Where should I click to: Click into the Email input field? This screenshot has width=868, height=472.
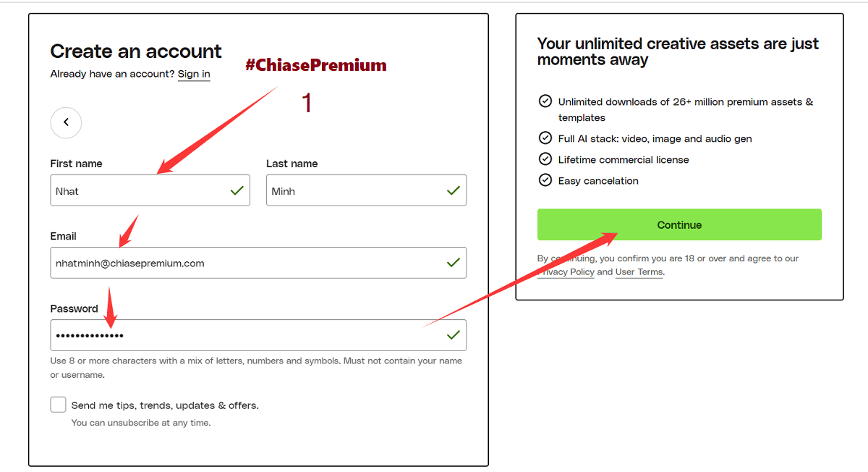[x=246, y=263]
